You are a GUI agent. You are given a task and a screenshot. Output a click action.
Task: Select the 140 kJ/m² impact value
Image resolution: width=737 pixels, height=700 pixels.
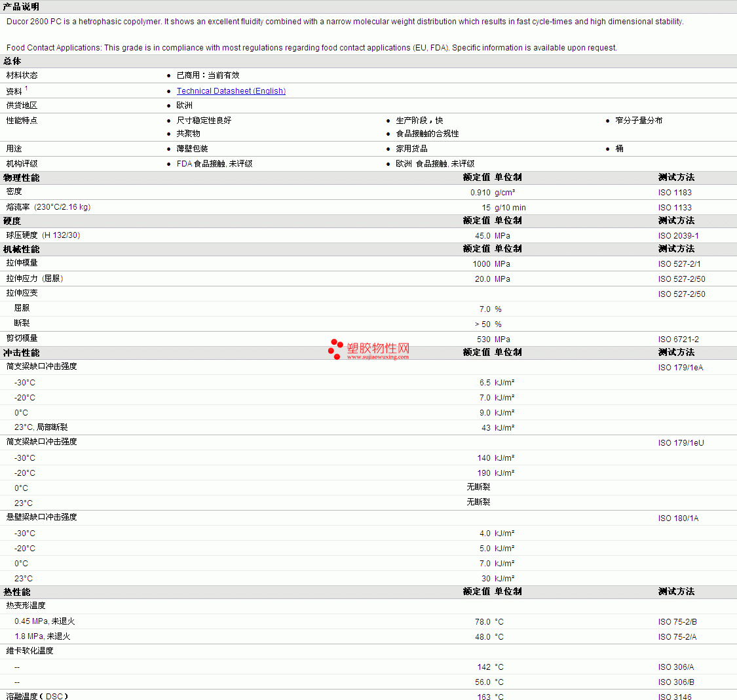pyautogui.click(x=495, y=457)
